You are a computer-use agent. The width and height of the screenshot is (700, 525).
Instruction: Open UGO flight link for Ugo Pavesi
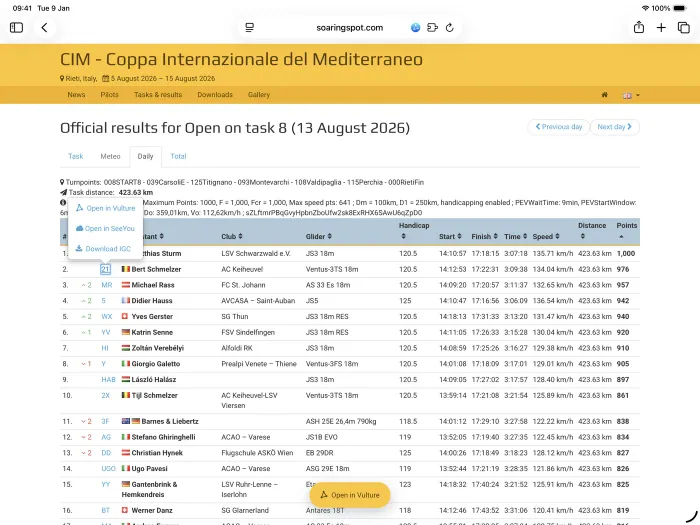tap(108, 468)
